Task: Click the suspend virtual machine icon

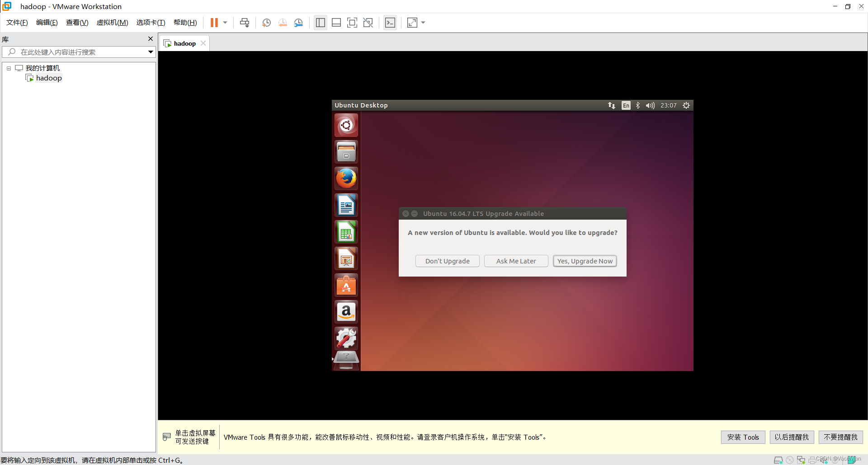Action: coord(213,22)
